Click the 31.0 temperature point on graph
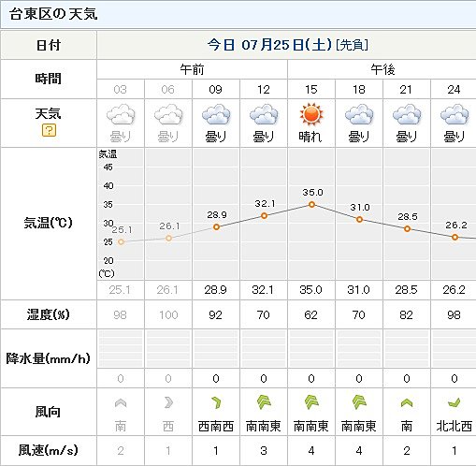 [359, 220]
